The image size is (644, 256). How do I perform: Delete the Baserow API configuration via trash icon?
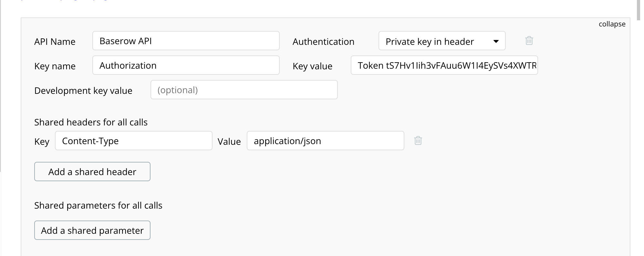[x=529, y=41]
